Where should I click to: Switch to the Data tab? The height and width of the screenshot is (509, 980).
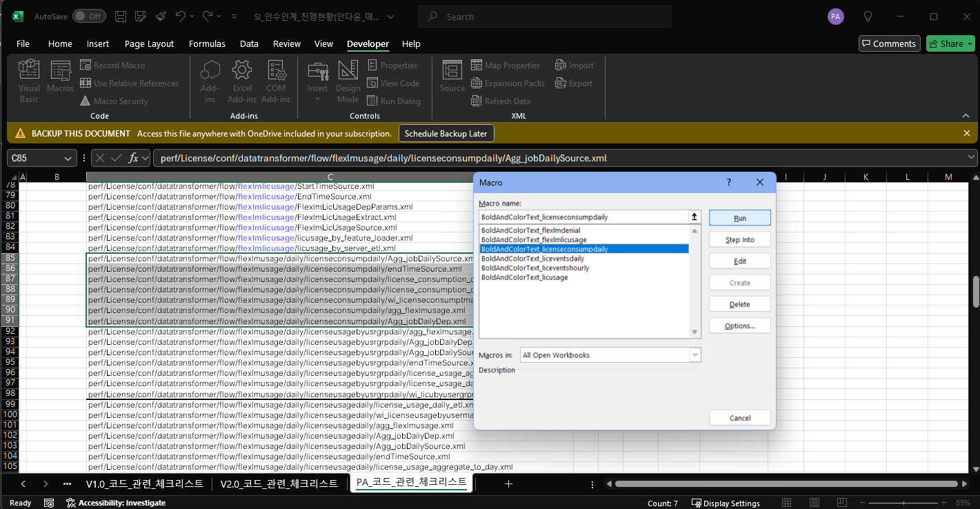tap(249, 43)
